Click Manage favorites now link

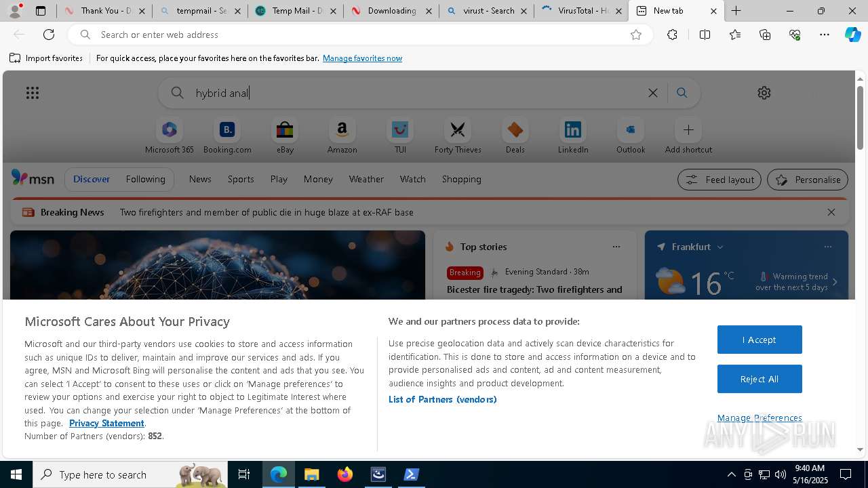pos(362,58)
